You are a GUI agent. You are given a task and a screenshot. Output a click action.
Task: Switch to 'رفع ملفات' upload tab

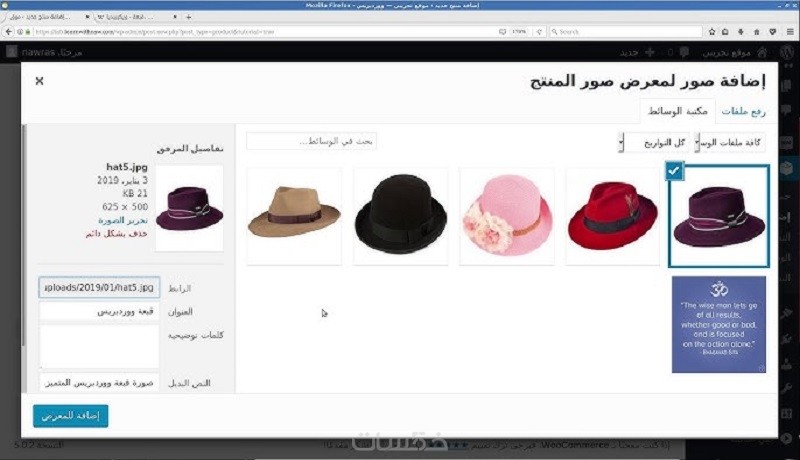743,111
